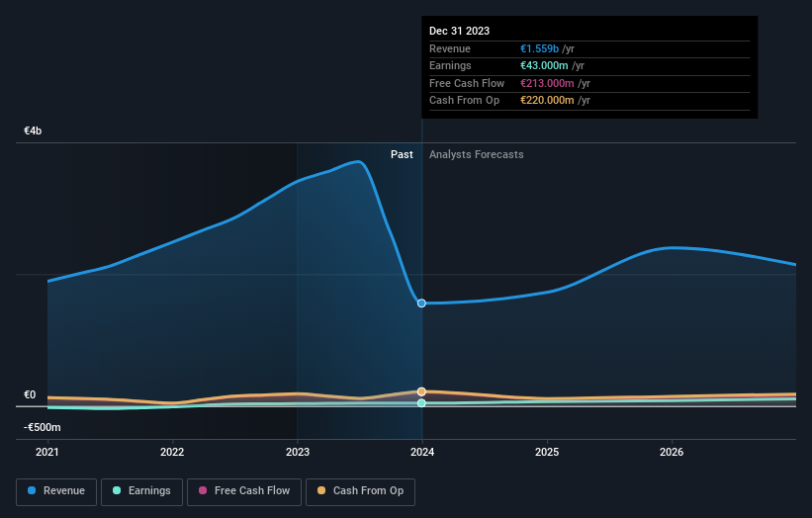This screenshot has height=518, width=812.
Task: Click the Analysts Forecasts label
Action: pyautogui.click(x=477, y=155)
